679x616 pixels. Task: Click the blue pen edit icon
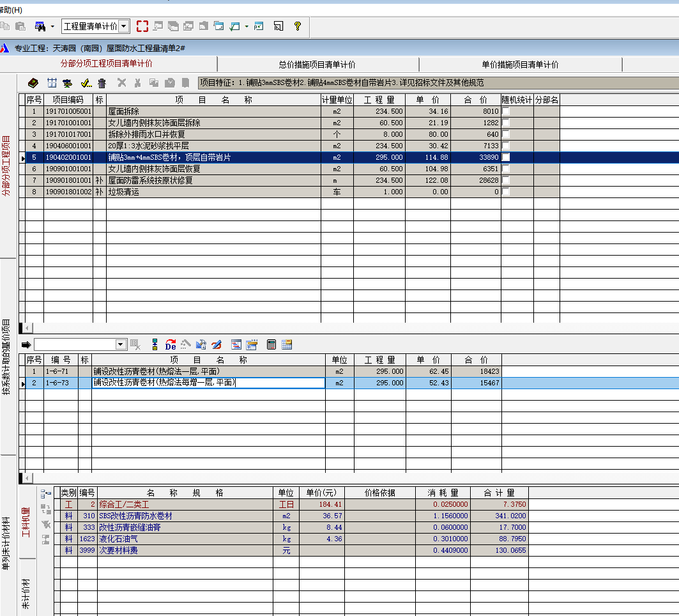[x=217, y=345]
